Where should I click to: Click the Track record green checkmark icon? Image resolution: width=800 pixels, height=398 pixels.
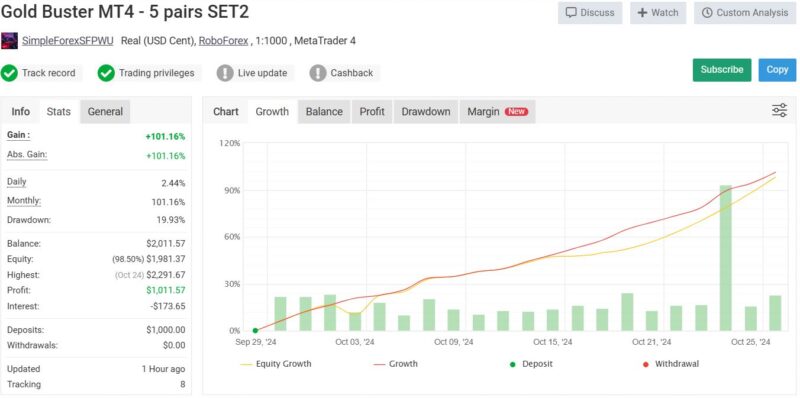(x=9, y=73)
